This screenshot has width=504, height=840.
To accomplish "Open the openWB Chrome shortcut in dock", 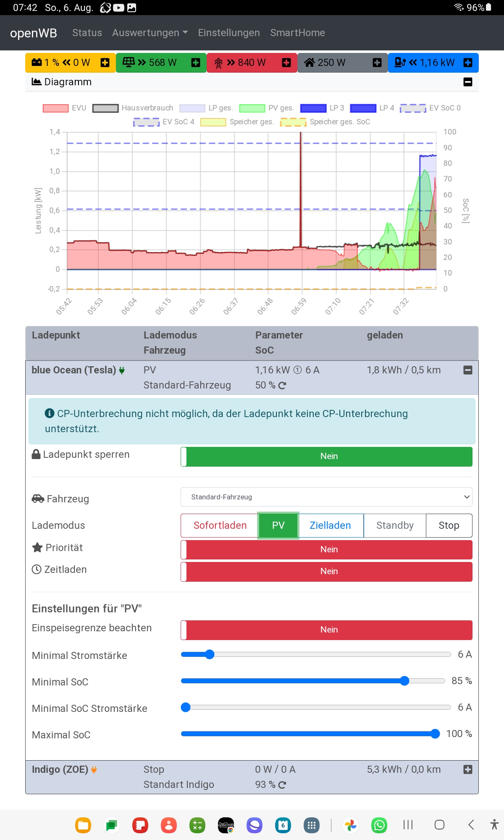I will click(226, 825).
